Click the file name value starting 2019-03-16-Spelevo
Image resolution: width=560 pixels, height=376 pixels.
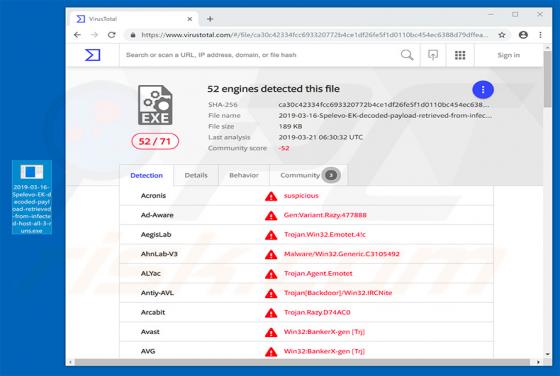[385, 115]
